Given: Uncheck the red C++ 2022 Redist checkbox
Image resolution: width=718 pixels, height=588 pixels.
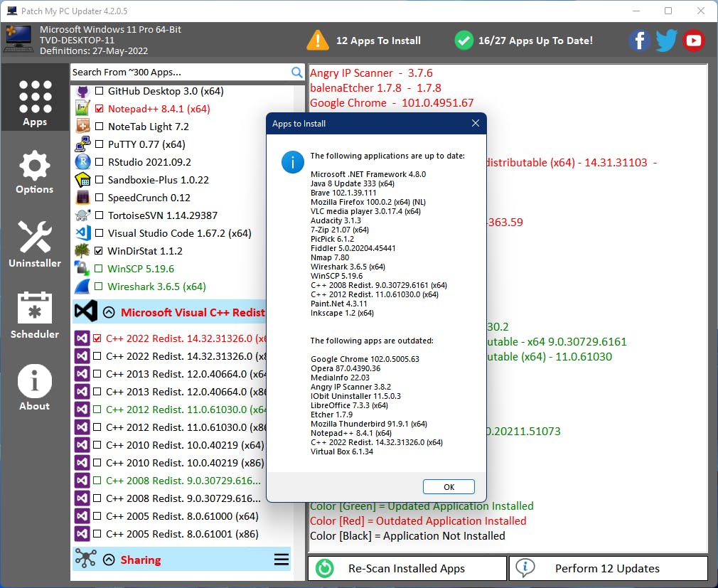Looking at the screenshot, I should tap(97, 338).
